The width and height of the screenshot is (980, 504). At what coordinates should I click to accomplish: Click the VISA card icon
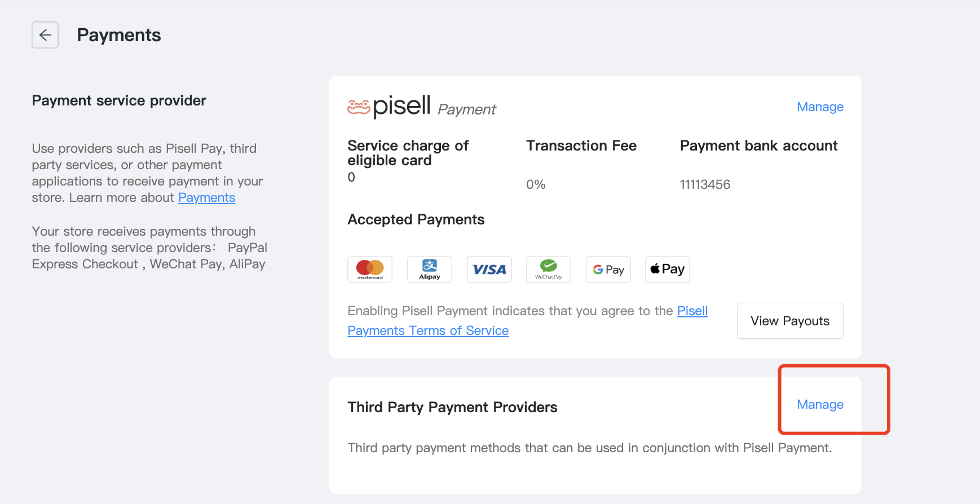(489, 269)
